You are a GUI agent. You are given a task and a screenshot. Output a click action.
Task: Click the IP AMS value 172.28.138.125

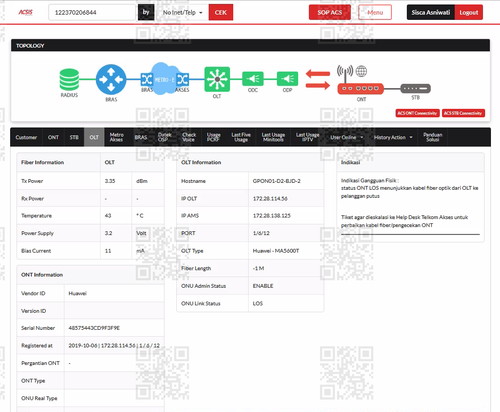[272, 216]
